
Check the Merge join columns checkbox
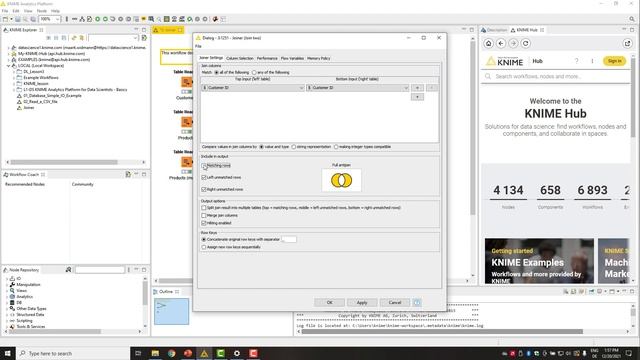[204, 216]
